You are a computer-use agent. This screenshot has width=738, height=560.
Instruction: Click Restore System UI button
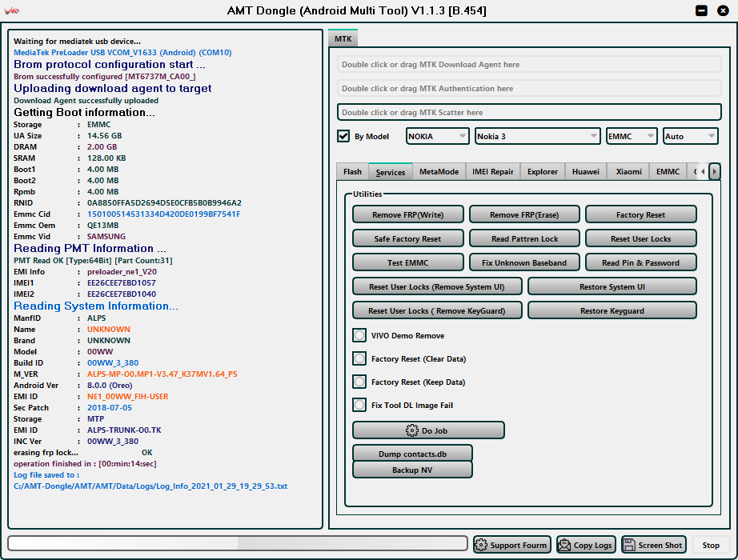(612, 286)
